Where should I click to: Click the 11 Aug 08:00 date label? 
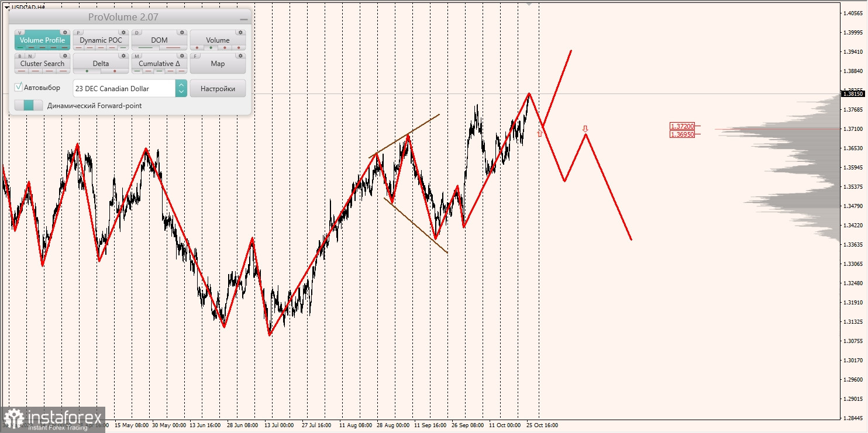(355, 425)
